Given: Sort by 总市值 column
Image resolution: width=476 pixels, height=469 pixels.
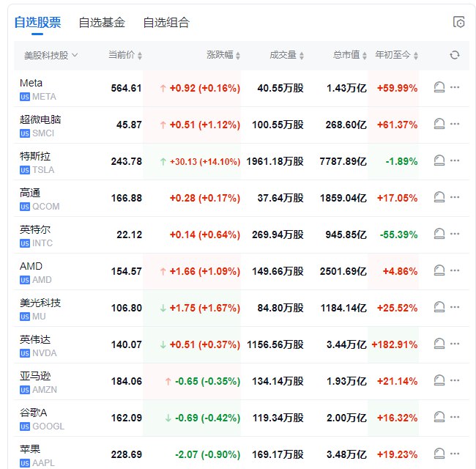Looking at the screenshot, I should [350, 55].
